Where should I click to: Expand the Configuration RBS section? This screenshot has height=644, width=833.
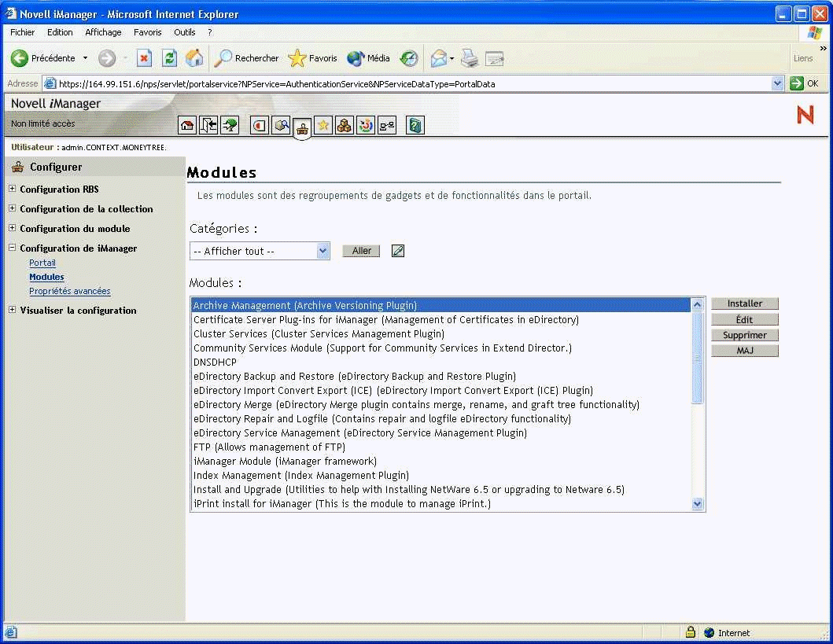point(12,189)
